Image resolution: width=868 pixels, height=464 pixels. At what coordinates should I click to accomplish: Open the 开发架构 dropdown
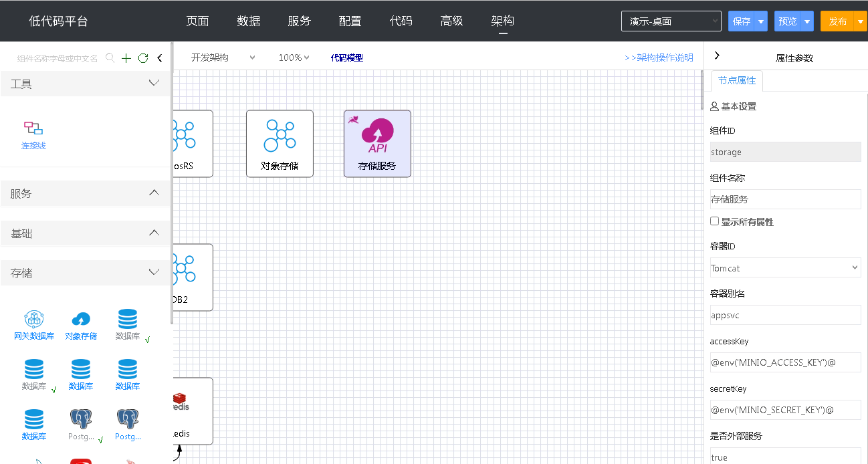pos(223,57)
